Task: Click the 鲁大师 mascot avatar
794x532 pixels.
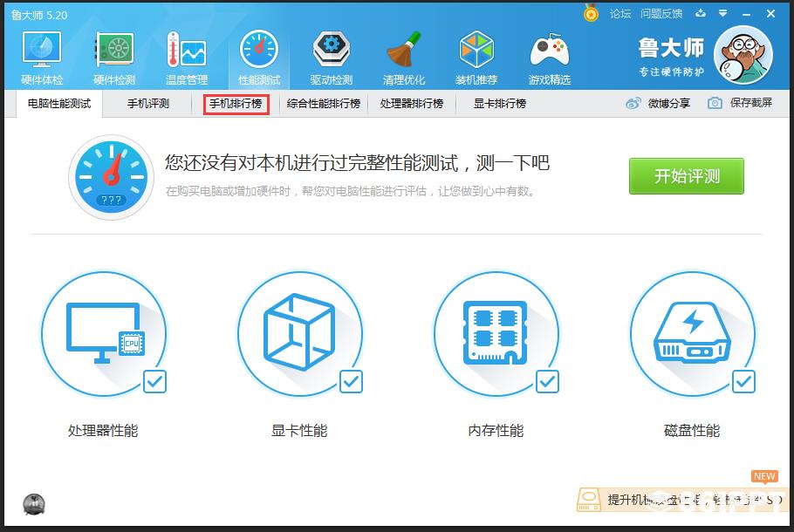Action: (743, 55)
